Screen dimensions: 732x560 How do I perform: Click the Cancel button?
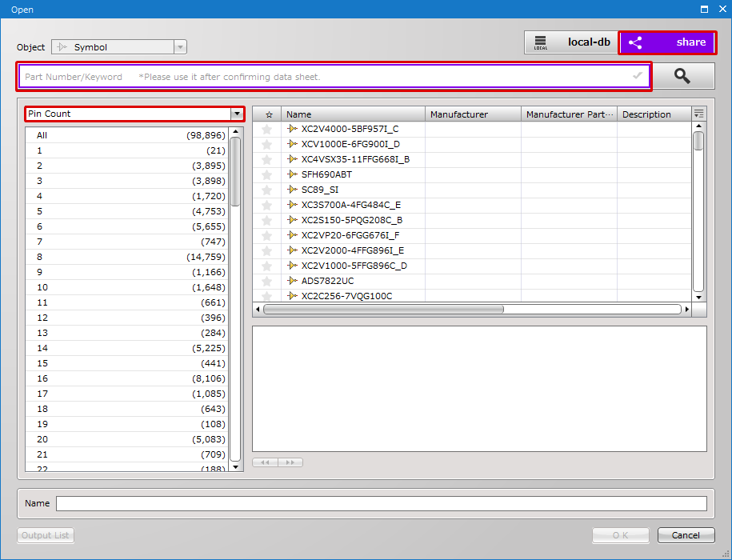pos(686,534)
